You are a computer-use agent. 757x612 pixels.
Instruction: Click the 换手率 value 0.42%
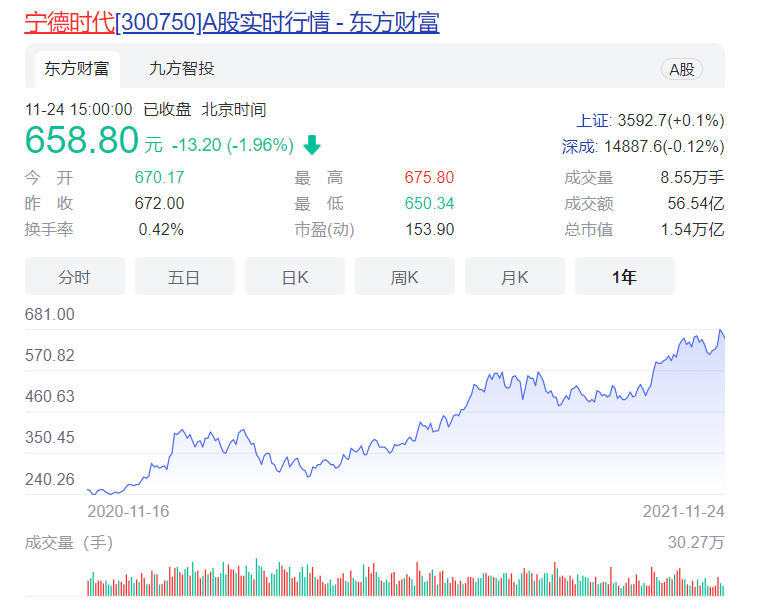(161, 229)
